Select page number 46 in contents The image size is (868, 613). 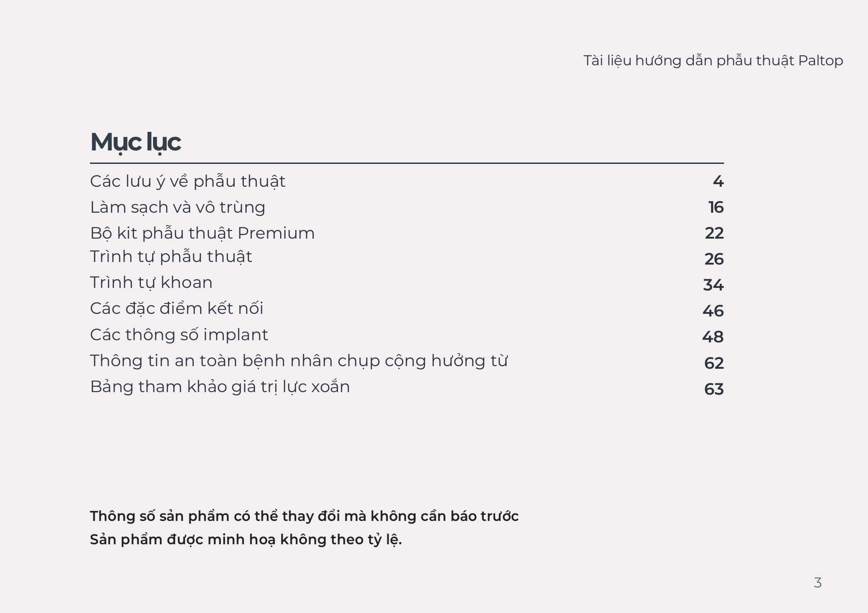[713, 311]
